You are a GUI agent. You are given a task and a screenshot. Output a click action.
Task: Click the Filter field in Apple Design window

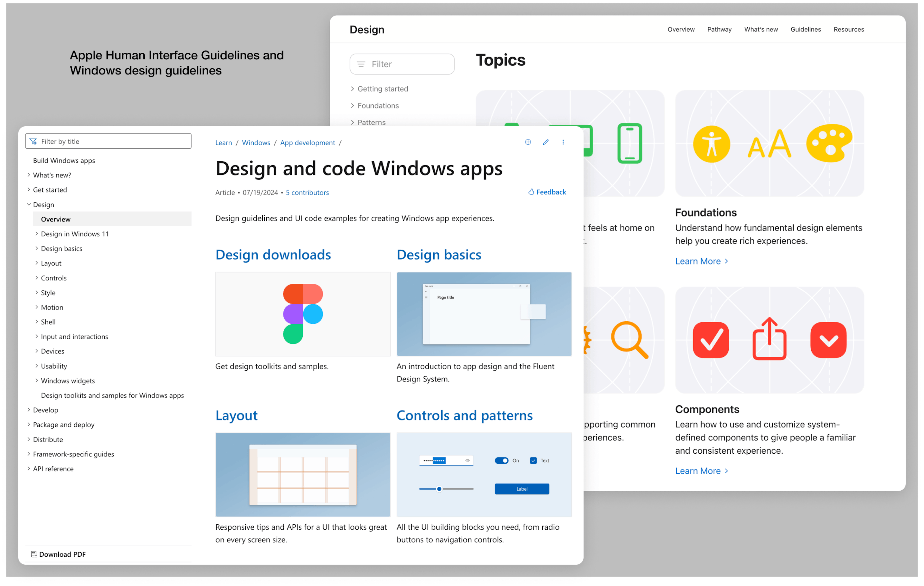[x=402, y=64]
